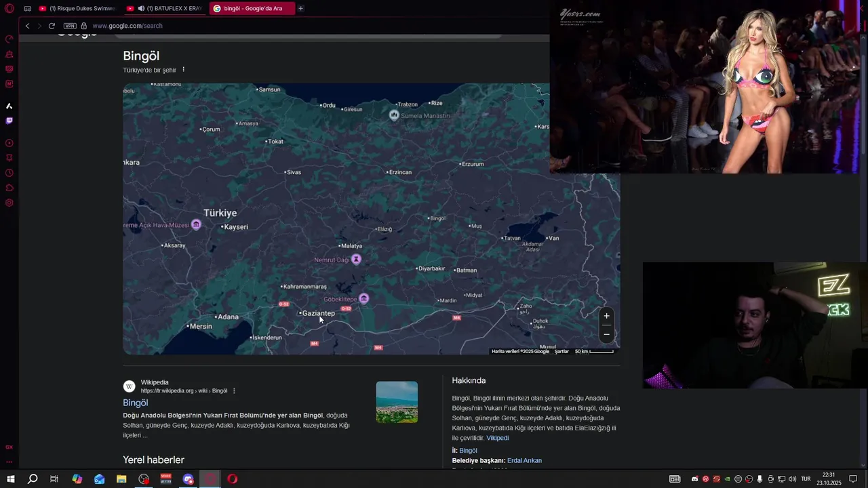Open the Erdal Arıkan mayor link
868x488 pixels.
coord(524,461)
